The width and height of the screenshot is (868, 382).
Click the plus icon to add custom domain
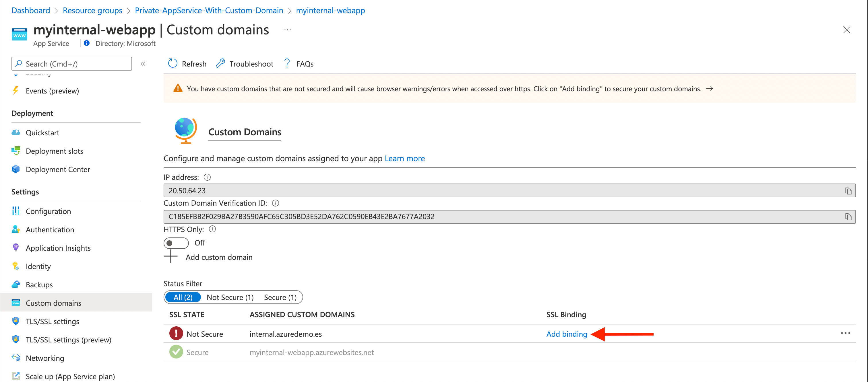pyautogui.click(x=171, y=256)
